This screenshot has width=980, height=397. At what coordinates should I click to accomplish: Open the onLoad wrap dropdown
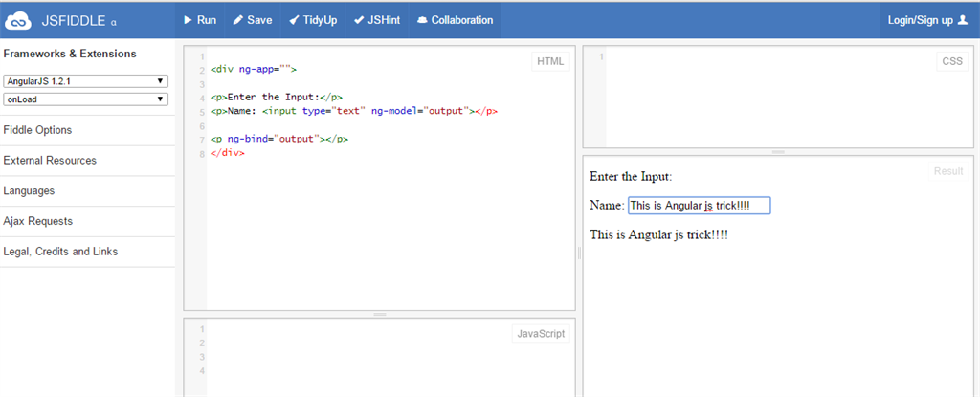[x=86, y=99]
